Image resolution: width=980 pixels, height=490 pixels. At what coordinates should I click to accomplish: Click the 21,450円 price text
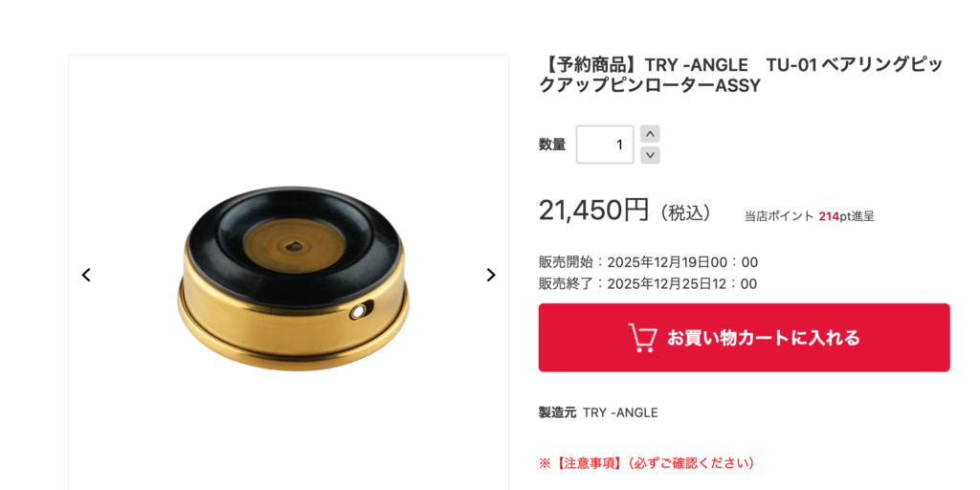593,210
